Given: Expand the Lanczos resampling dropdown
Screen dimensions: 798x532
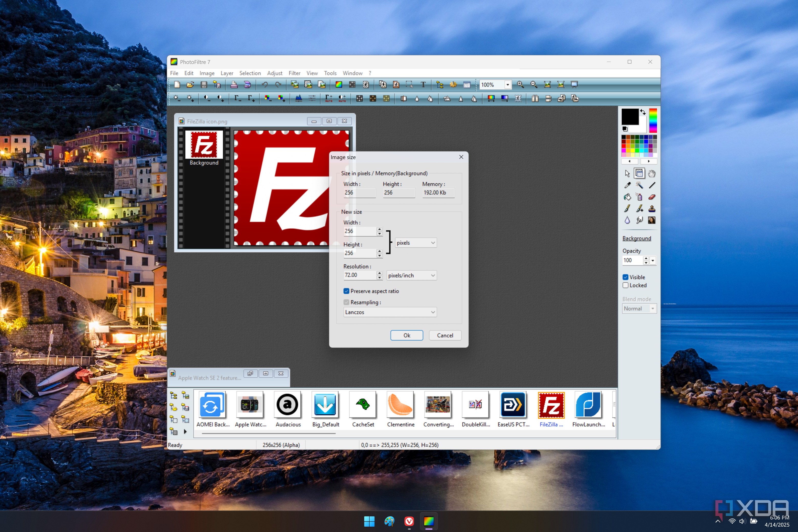Looking at the screenshot, I should 390,312.
